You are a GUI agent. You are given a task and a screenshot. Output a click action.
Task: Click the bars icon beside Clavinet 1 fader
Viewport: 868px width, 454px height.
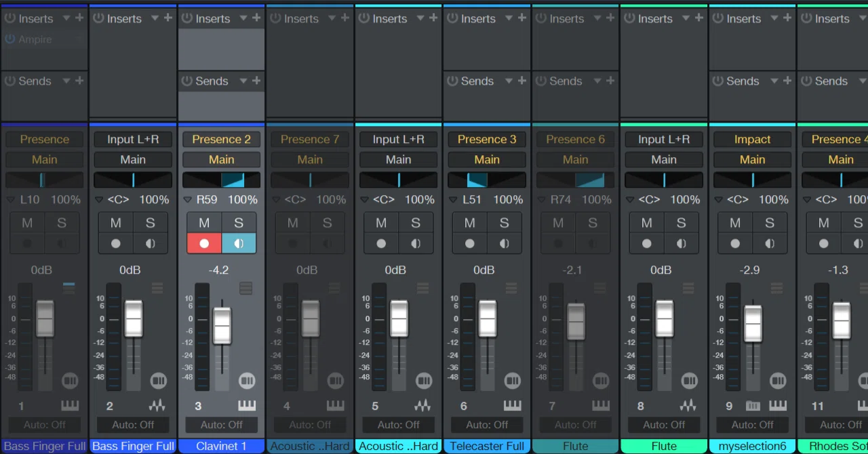[x=246, y=288]
